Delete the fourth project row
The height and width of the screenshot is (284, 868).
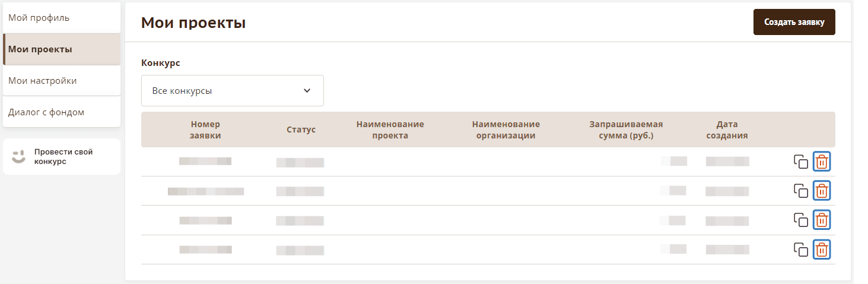(x=822, y=250)
